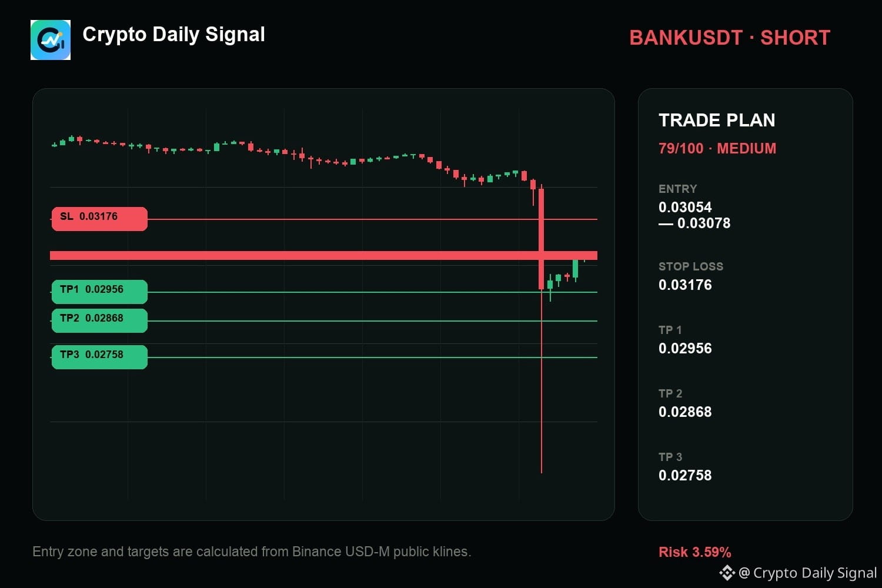
Task: Click the TP 3 value 0.02758 in panel
Action: [685, 475]
